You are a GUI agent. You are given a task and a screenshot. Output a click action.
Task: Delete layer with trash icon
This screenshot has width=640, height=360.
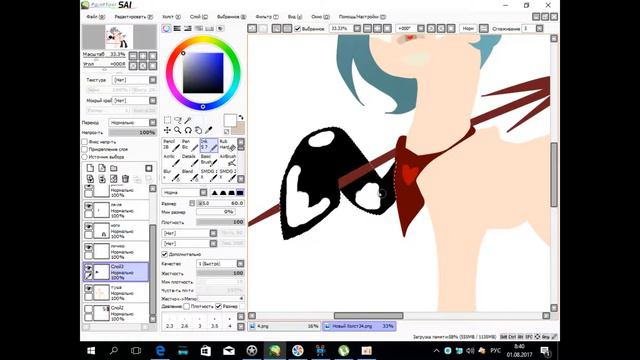(126, 179)
